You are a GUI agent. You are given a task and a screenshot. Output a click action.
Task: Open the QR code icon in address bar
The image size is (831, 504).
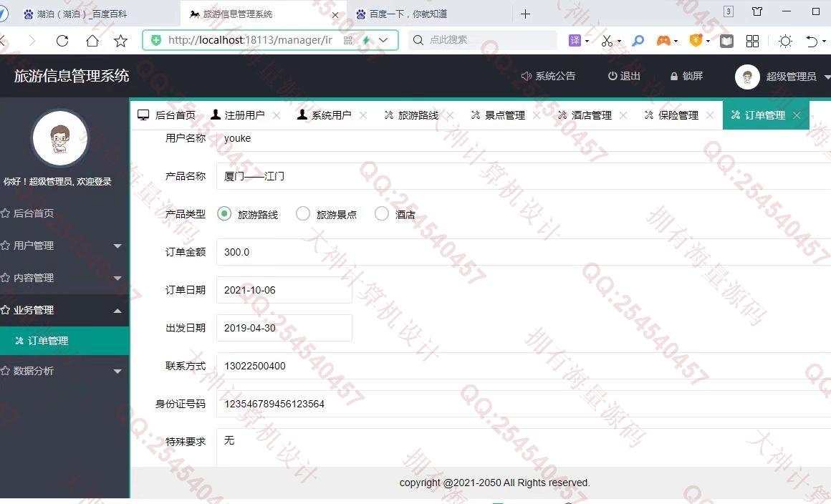(347, 40)
